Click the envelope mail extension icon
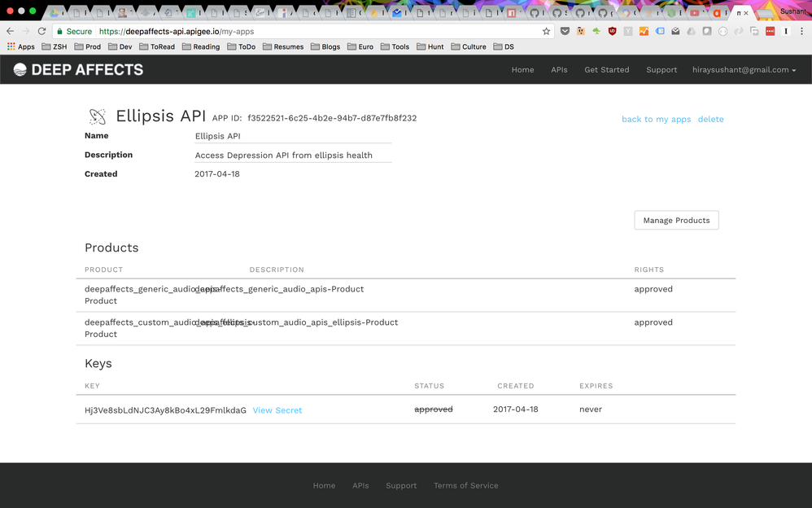The height and width of the screenshot is (508, 812). [675, 31]
